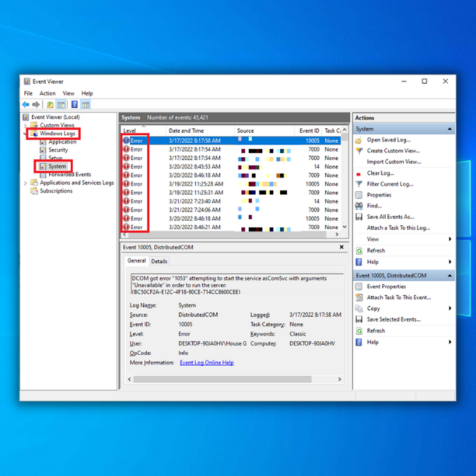Click the Find binoculars icon
The height and width of the screenshot is (476, 476).
(x=359, y=206)
